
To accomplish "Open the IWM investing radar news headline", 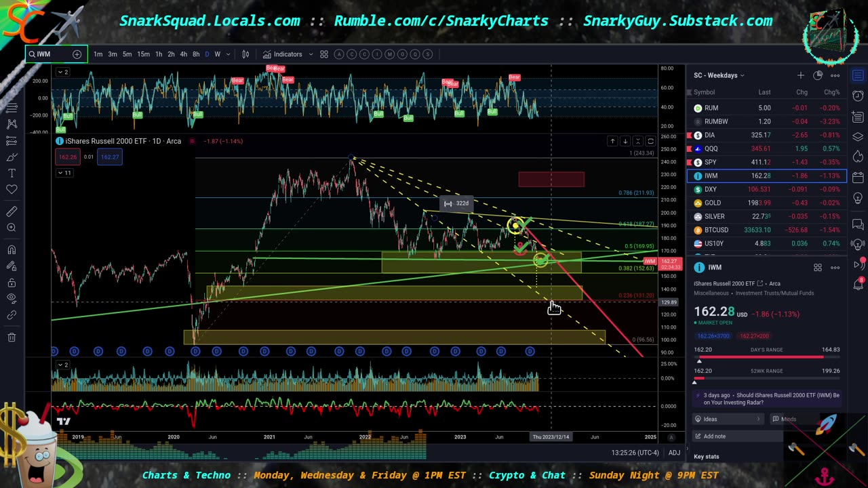I will (x=771, y=399).
